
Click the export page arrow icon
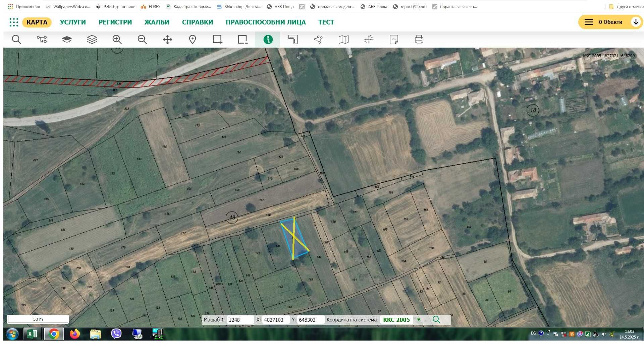click(x=394, y=40)
